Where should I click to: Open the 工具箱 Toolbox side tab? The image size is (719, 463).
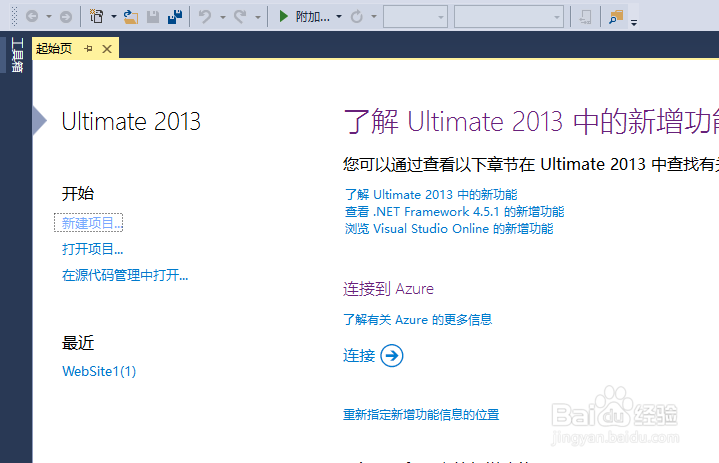coord(17,55)
